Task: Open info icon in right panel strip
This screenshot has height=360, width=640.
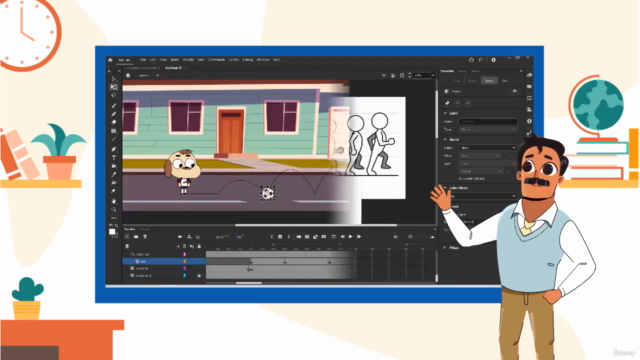Action: pos(529,121)
